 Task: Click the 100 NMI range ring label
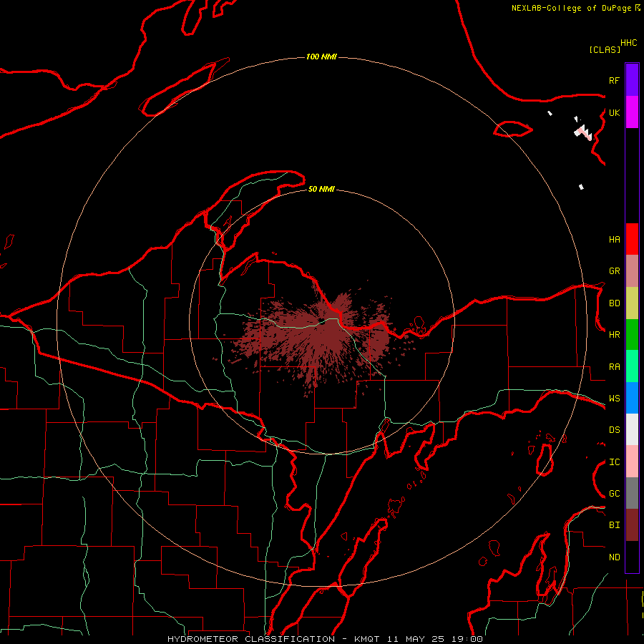click(x=321, y=57)
